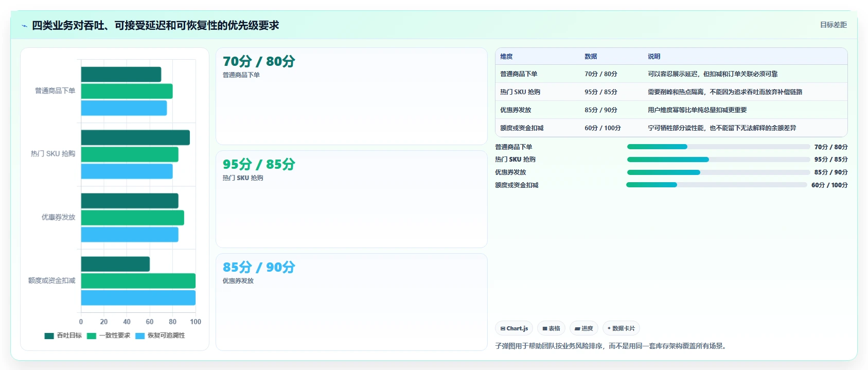Image resolution: width=868 pixels, height=370 pixels.
Task: Click the description starting 用户维度幂等
Action: [697, 110]
